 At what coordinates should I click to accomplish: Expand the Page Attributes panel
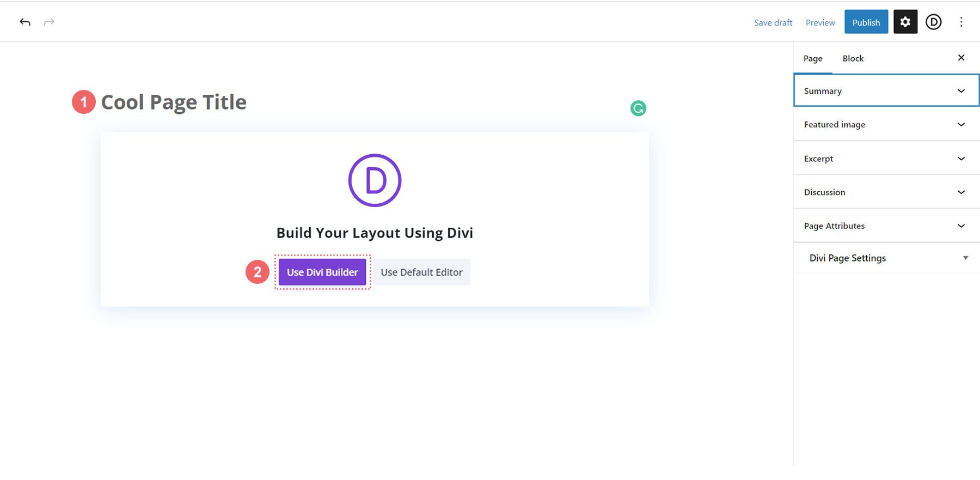tap(886, 226)
